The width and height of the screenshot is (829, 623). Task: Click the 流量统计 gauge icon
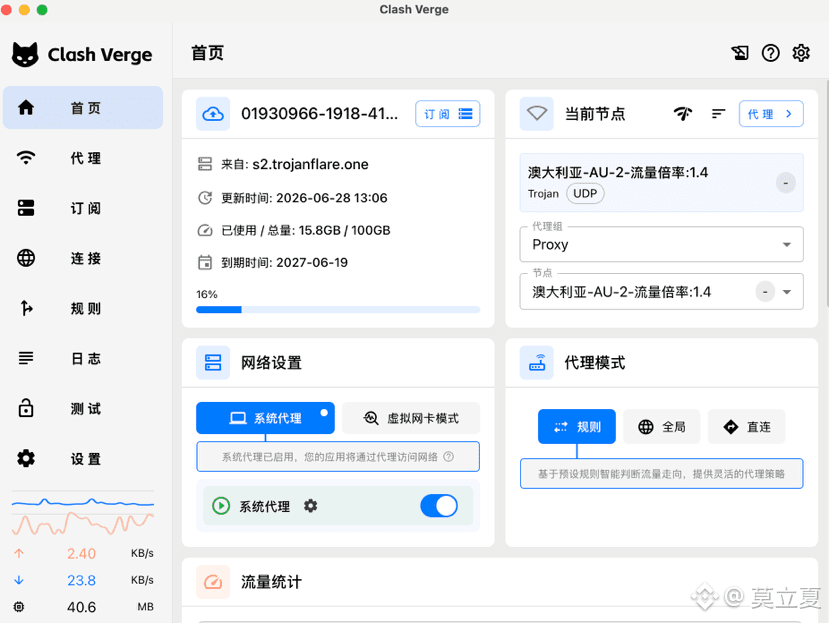213,582
